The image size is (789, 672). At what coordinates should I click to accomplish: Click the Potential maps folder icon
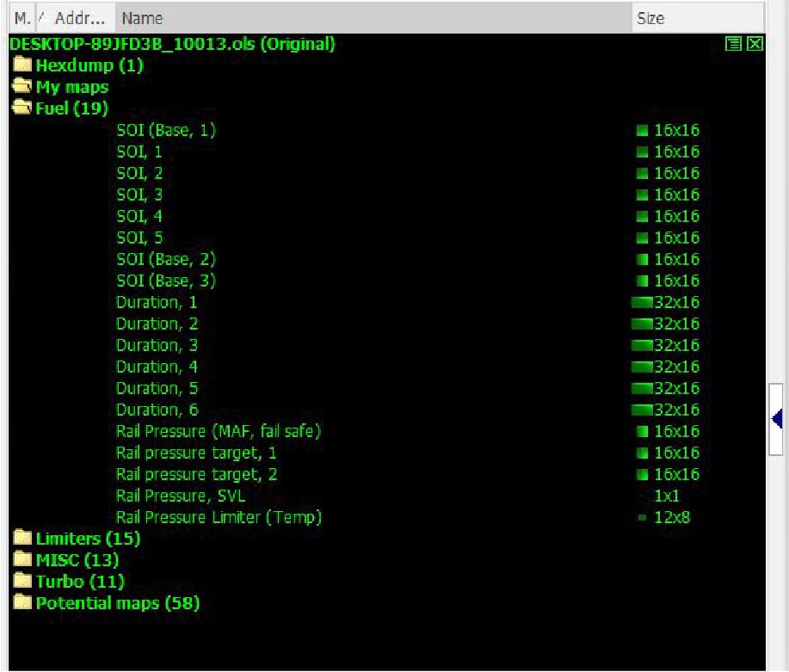(22, 602)
